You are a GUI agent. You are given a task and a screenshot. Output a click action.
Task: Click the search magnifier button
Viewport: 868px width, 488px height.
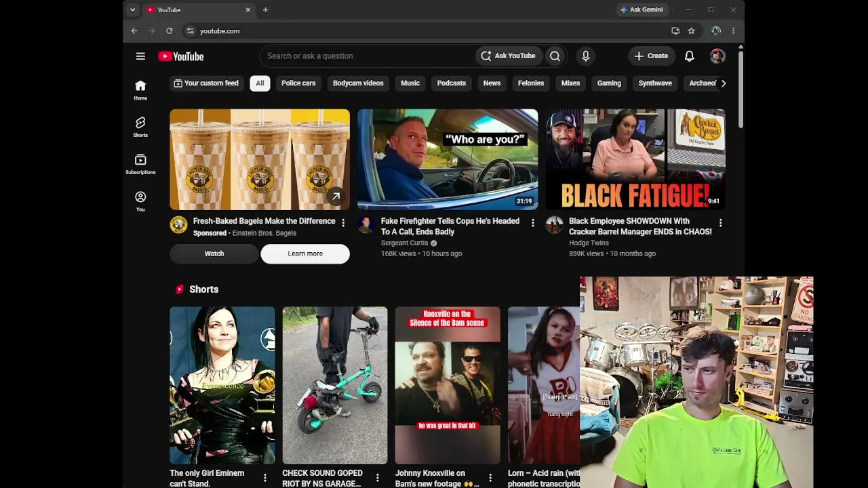(x=555, y=56)
